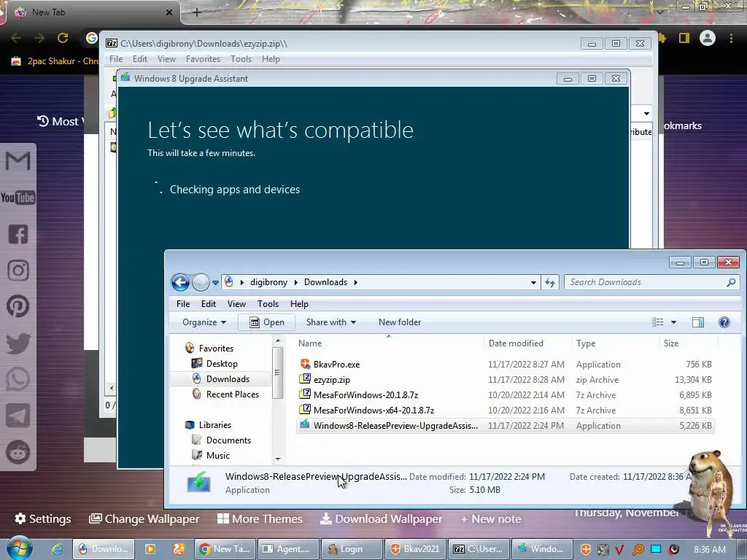Select MesaForWindows-x64-20.1.8.7z file

(373, 410)
